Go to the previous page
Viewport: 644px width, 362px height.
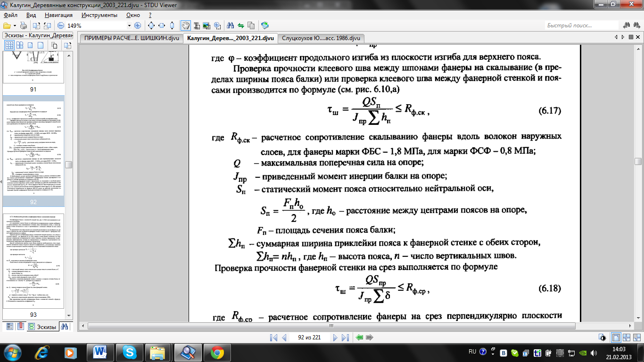click(x=284, y=337)
